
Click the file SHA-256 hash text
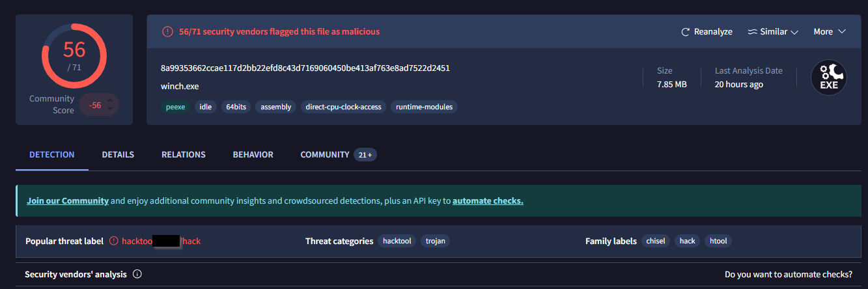(x=305, y=68)
